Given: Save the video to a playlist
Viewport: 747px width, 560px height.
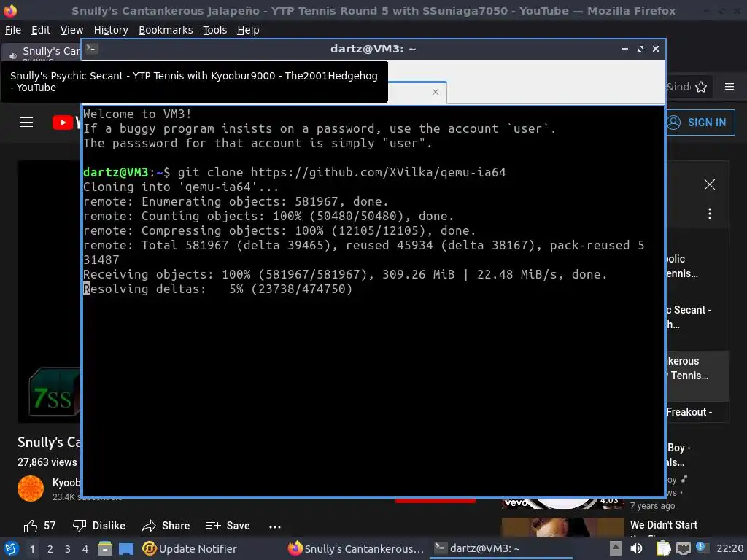Looking at the screenshot, I should [228, 526].
